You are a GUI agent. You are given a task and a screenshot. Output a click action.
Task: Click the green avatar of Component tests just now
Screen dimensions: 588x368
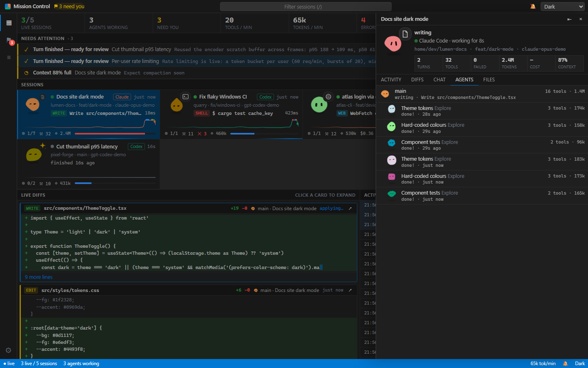[391, 194]
